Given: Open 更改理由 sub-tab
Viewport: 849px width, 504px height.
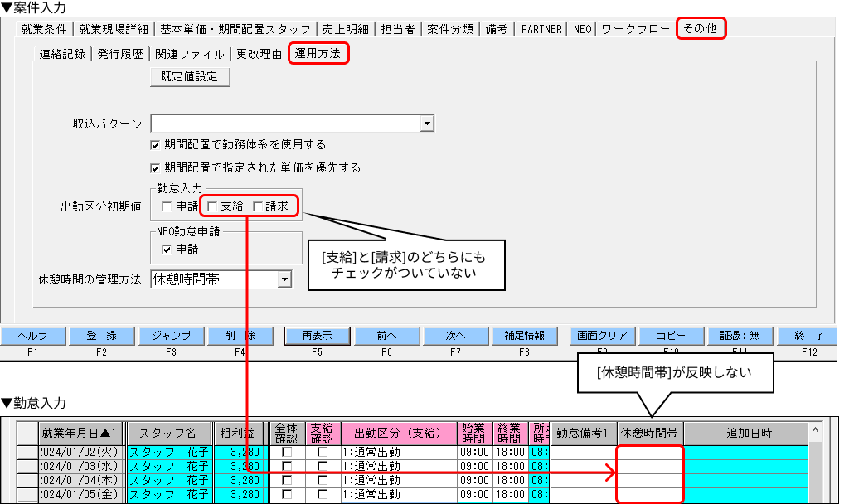Looking at the screenshot, I should (x=259, y=54).
